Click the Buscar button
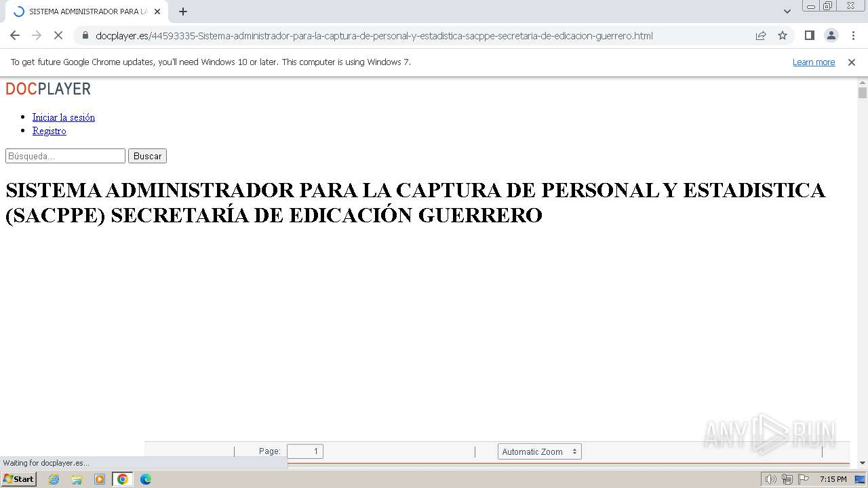This screenshot has height=488, width=868. [147, 156]
